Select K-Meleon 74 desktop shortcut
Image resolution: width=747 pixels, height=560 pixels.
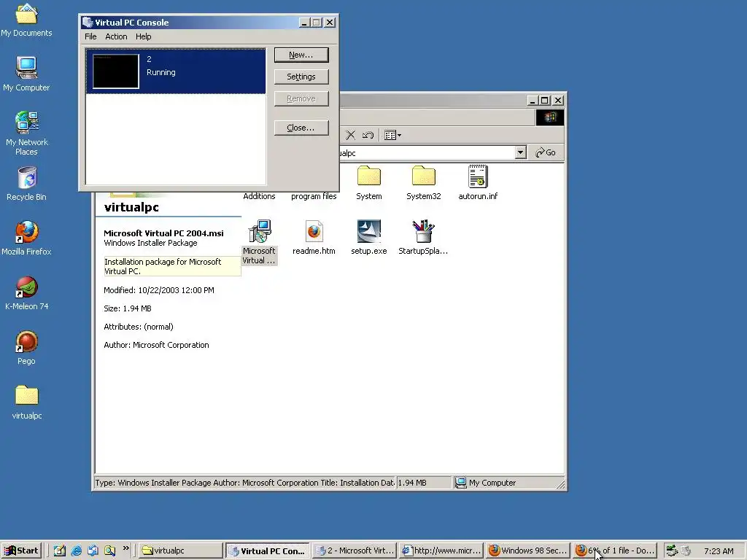tap(26, 293)
